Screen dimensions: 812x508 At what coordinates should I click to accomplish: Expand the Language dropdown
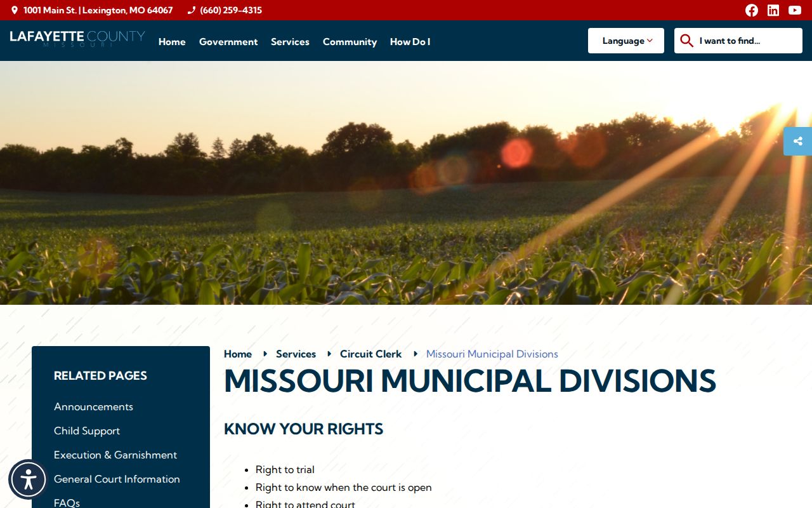pyautogui.click(x=626, y=41)
